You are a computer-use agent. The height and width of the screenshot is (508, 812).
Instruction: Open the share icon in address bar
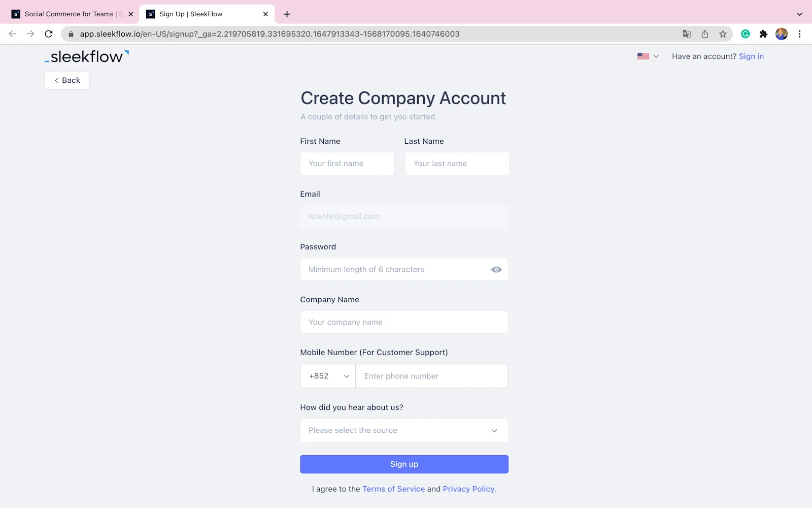704,34
